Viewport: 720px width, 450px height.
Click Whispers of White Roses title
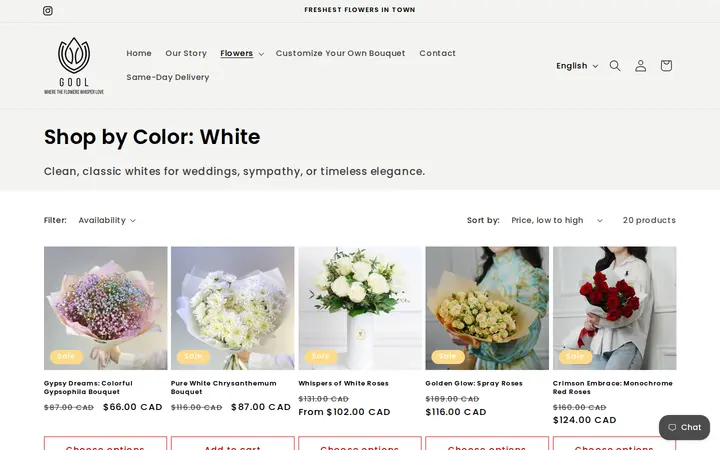click(343, 383)
